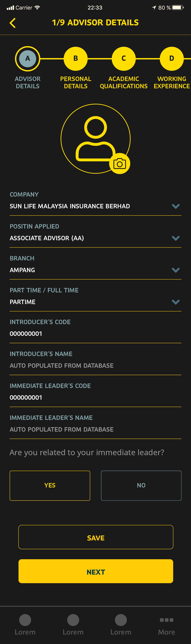191x644 pixels.
Task: Expand the Company dropdown
Action: 176,206
